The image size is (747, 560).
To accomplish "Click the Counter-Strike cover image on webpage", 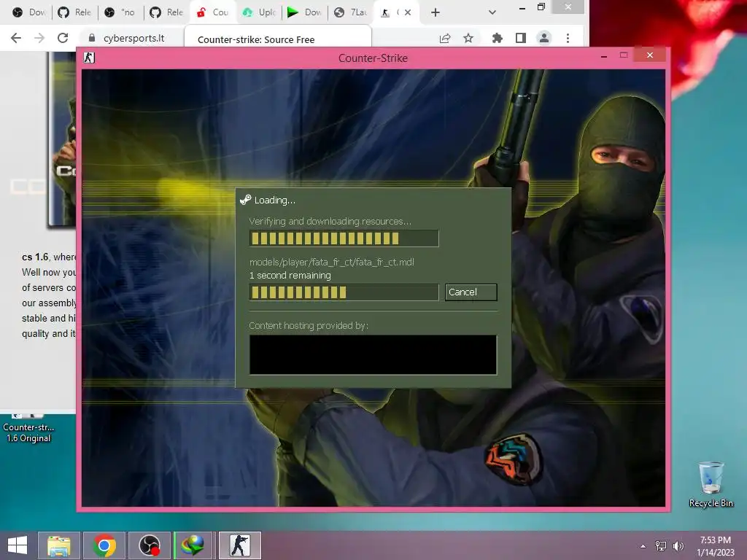I will coord(62,139).
